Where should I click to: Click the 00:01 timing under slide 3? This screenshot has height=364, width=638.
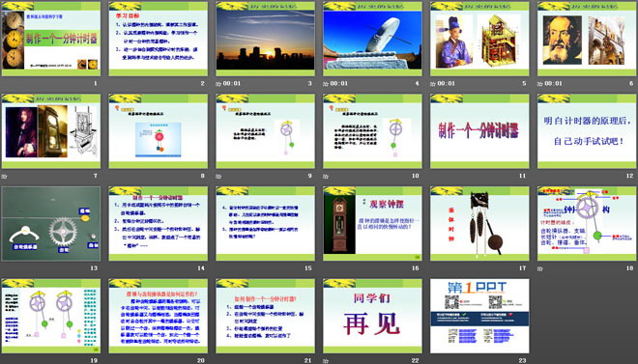click(x=232, y=84)
